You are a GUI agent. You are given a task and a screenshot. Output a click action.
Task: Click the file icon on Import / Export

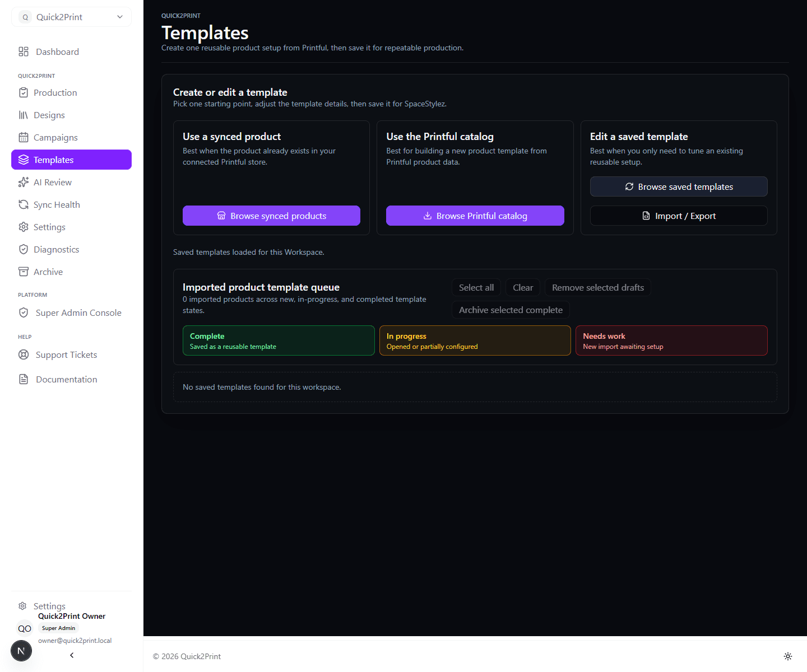pyautogui.click(x=646, y=216)
